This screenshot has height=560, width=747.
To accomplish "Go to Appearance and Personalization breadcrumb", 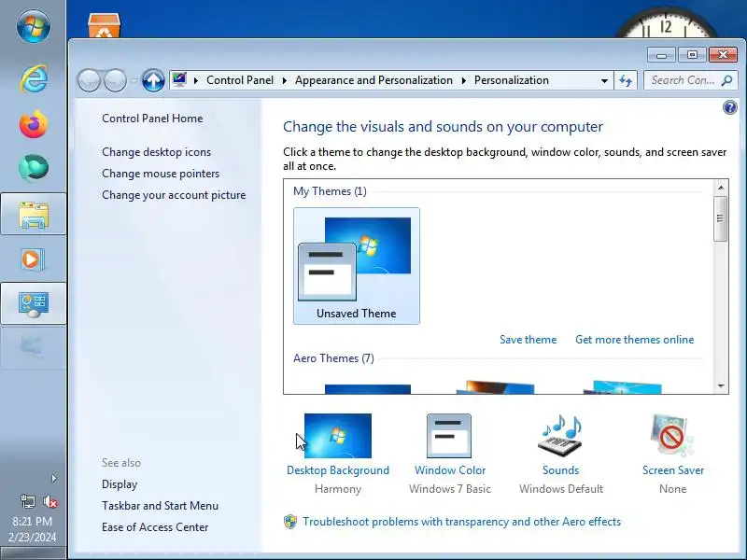I will 373,80.
